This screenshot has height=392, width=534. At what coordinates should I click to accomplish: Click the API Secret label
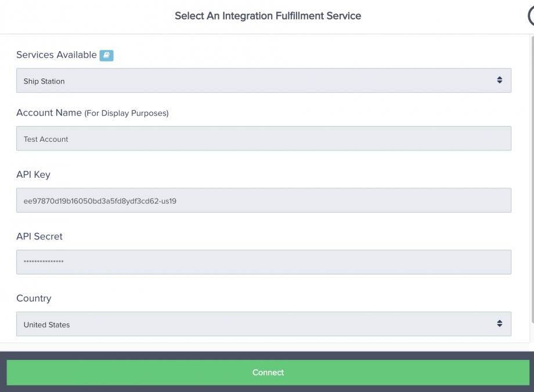tap(39, 236)
